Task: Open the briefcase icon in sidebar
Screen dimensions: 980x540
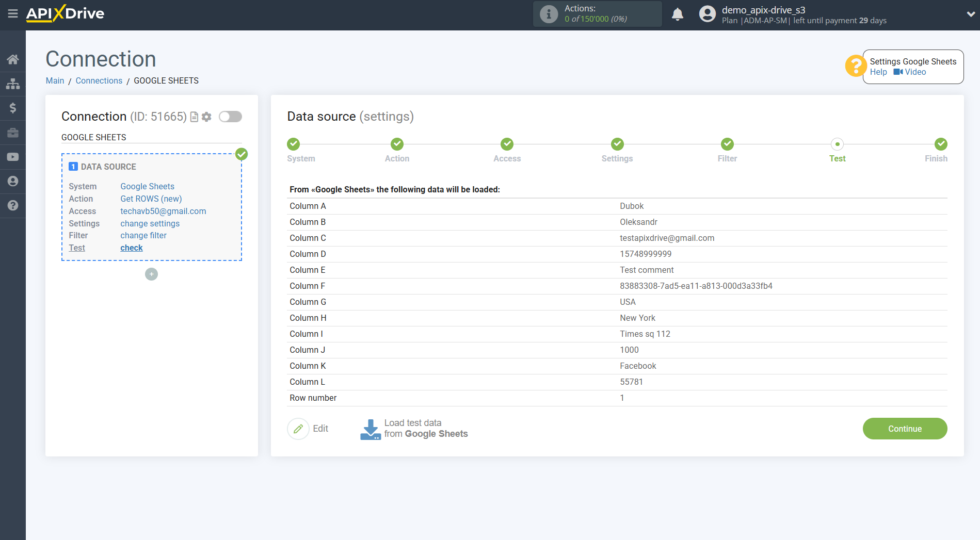Action: [13, 133]
